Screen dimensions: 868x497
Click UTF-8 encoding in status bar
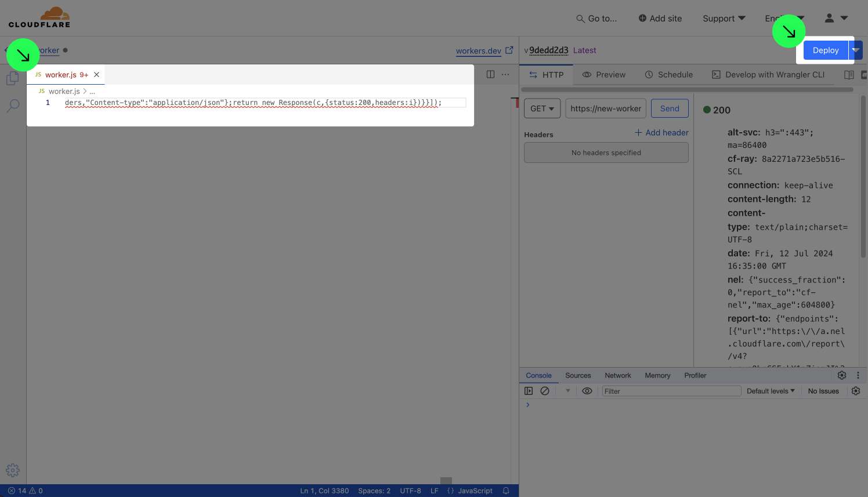tap(410, 491)
